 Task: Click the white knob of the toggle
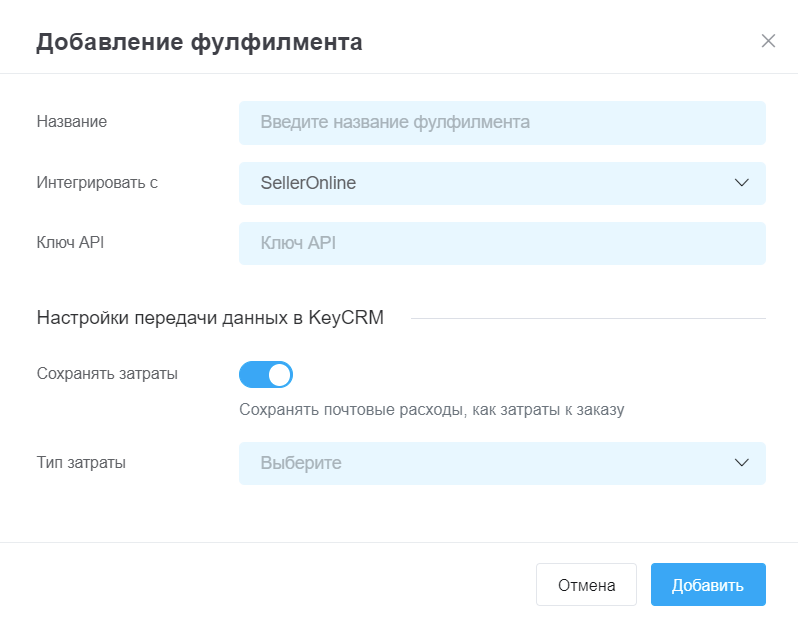pyautogui.click(x=279, y=375)
